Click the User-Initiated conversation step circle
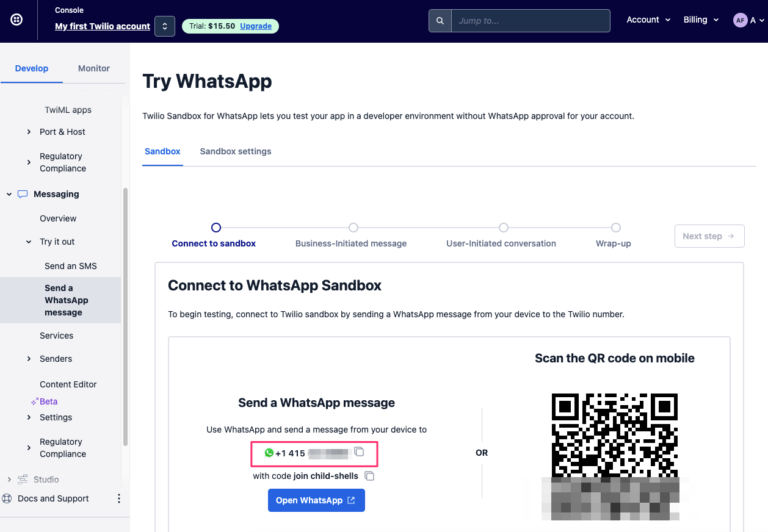The width and height of the screenshot is (768, 532). click(504, 228)
